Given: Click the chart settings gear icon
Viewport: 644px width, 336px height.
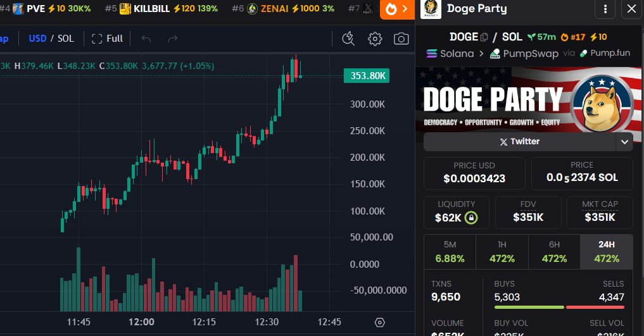Looking at the screenshot, I should tap(375, 39).
